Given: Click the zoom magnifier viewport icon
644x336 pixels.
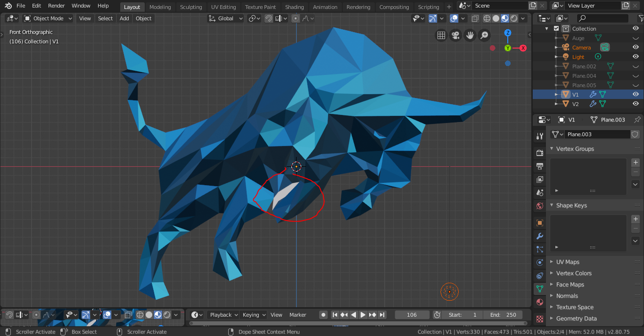Looking at the screenshot, I should coord(484,35).
